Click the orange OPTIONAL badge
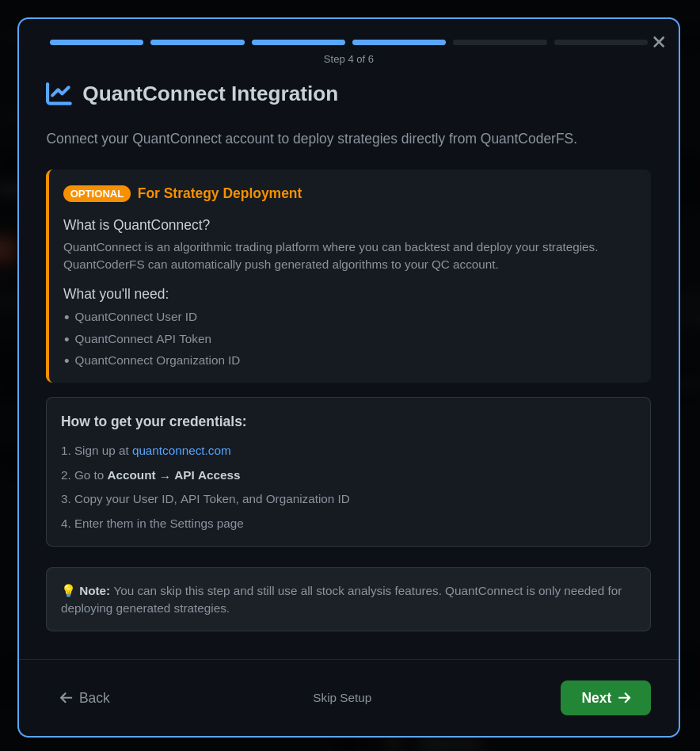700x751 pixels. point(97,193)
